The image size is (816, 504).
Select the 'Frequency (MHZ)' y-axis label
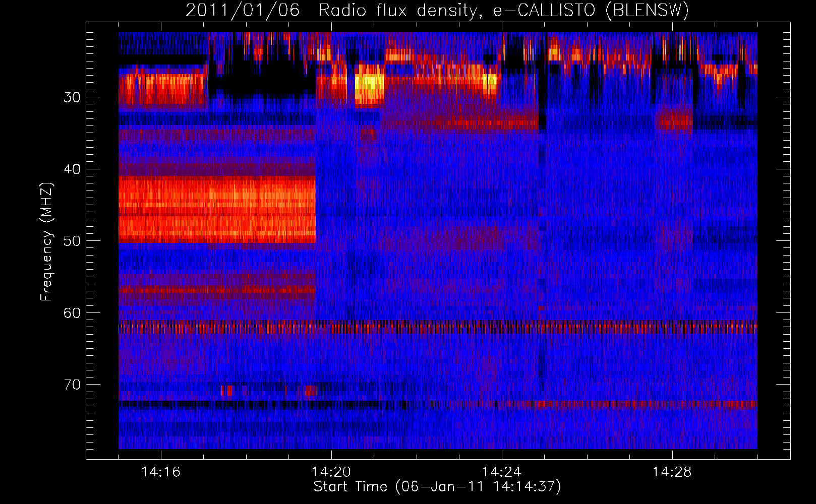point(46,241)
